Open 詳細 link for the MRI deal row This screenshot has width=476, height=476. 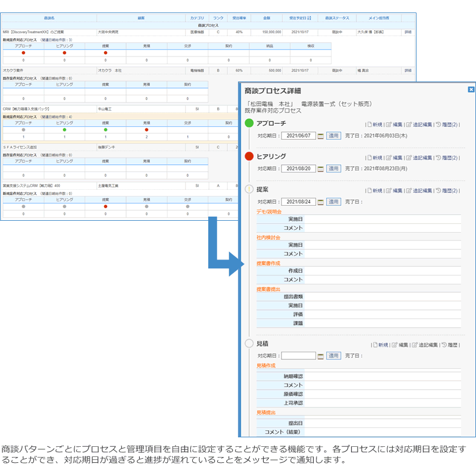408,32
